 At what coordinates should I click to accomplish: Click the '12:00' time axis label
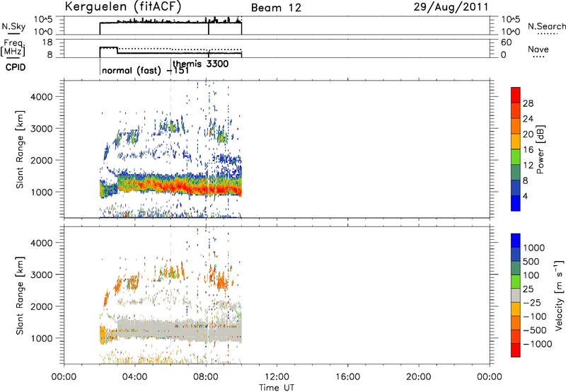pos(277,377)
